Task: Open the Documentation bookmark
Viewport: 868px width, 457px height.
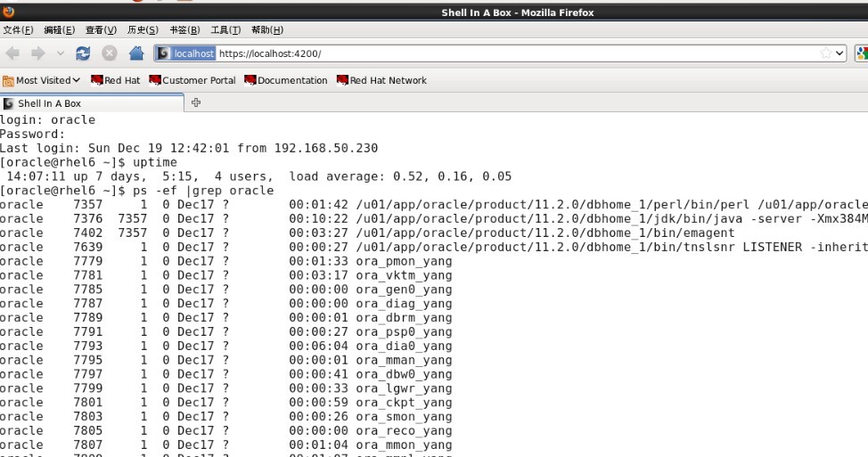Action: tap(286, 80)
